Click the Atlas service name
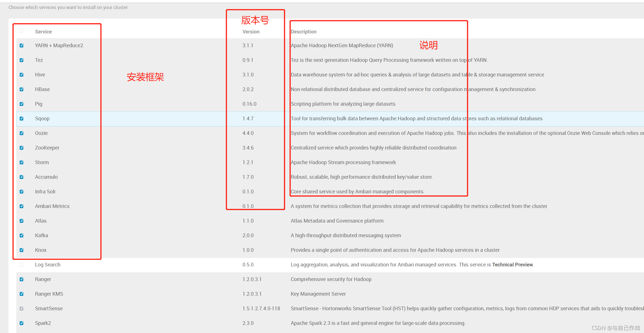 [x=41, y=221]
